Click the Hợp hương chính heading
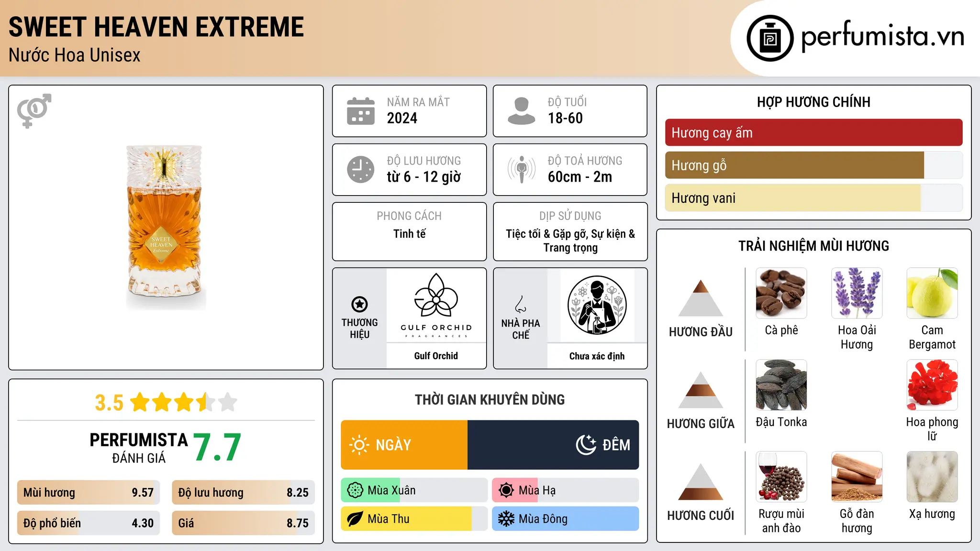Screen dimensions: 980x551 click(x=813, y=102)
